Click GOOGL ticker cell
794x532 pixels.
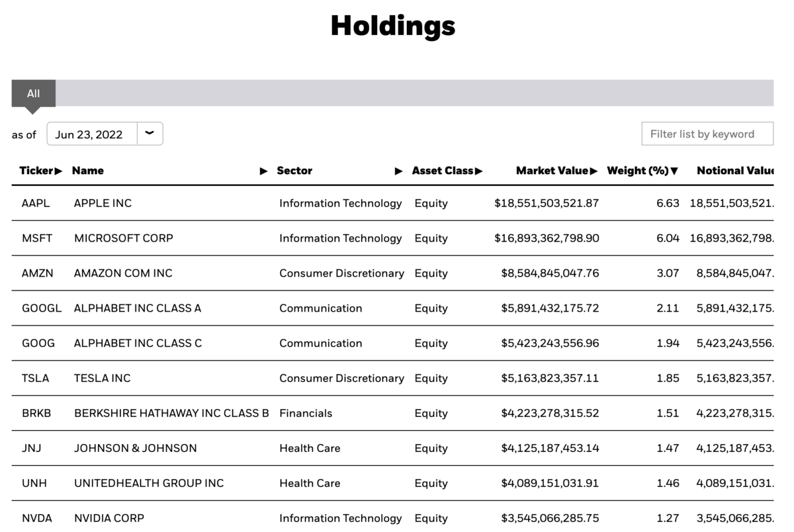42,308
